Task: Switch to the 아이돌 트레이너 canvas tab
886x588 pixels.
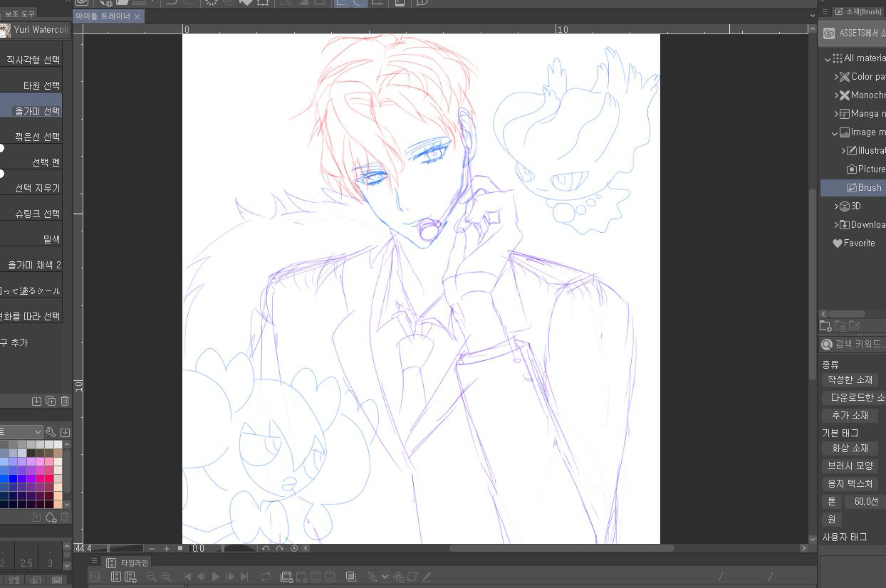Action: (x=103, y=16)
